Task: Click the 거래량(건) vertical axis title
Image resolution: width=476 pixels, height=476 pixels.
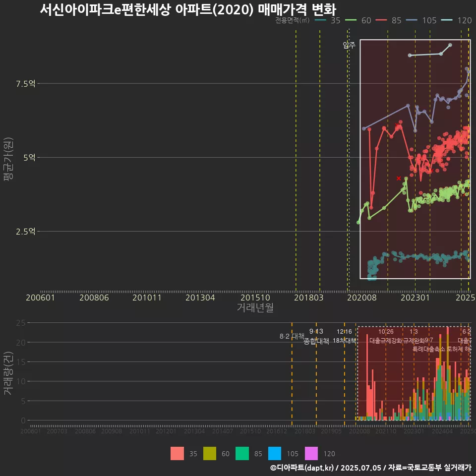Action: tap(8, 373)
